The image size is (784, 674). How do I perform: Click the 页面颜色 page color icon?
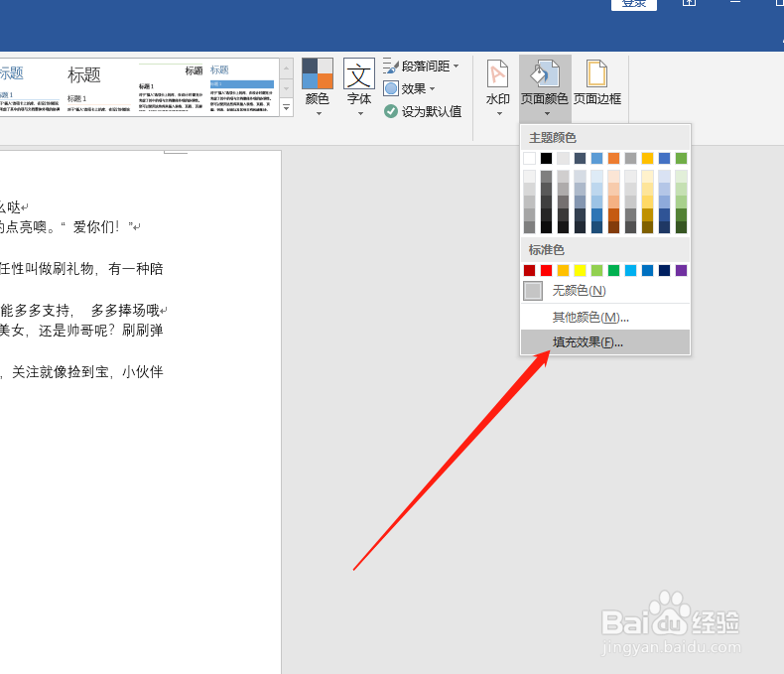pyautogui.click(x=545, y=73)
